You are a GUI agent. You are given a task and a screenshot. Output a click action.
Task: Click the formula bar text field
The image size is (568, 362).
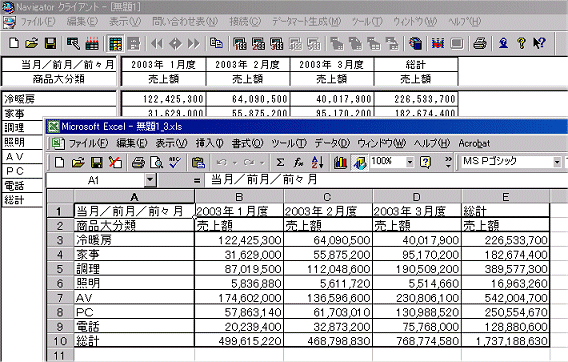pyautogui.click(x=386, y=180)
